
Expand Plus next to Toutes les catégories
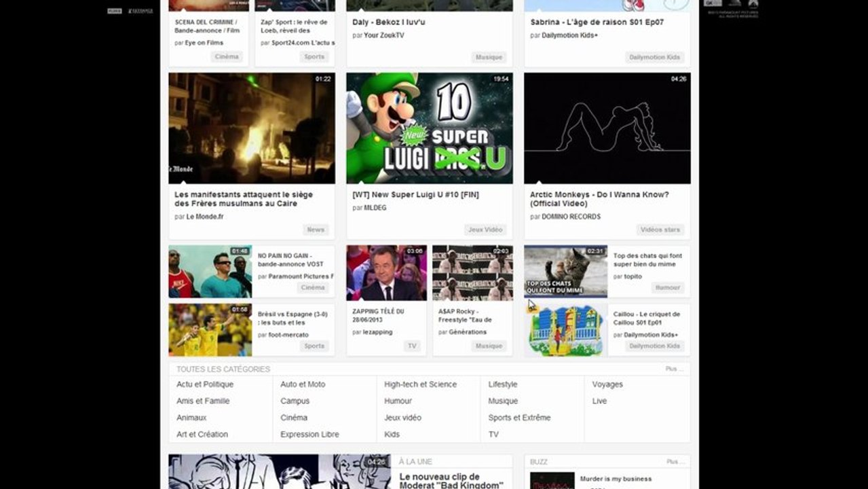pyautogui.click(x=675, y=369)
